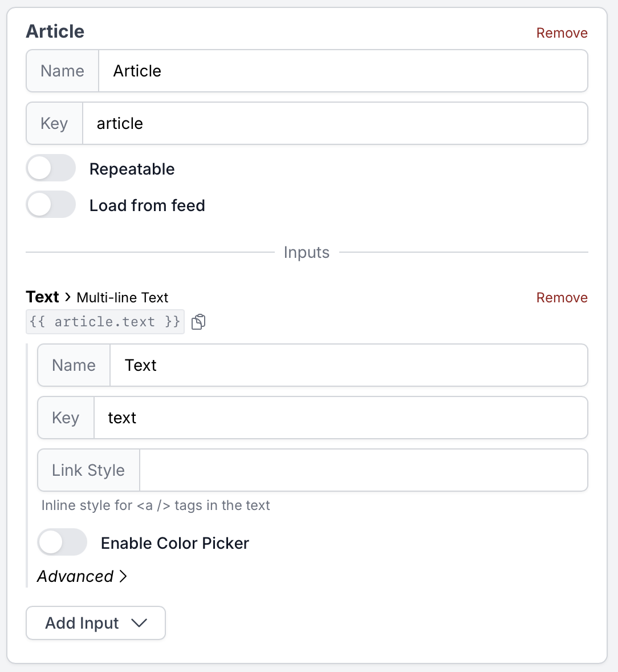The image size is (618, 672).
Task: Click the block Key field containing article
Action: click(334, 123)
